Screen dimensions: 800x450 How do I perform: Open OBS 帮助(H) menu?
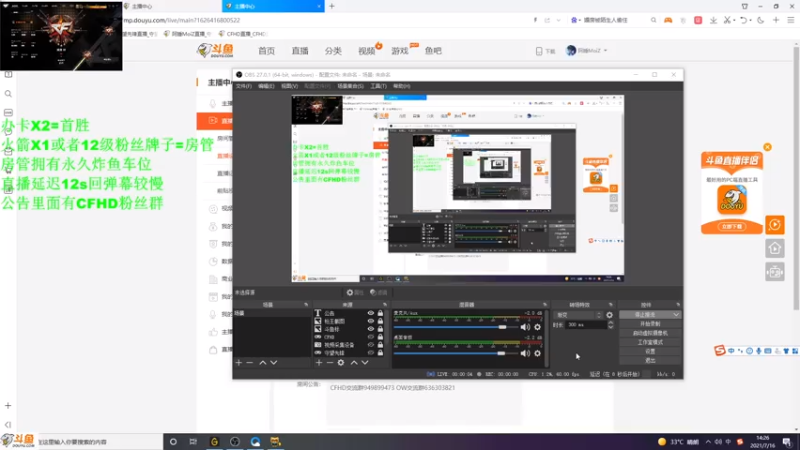pos(402,86)
